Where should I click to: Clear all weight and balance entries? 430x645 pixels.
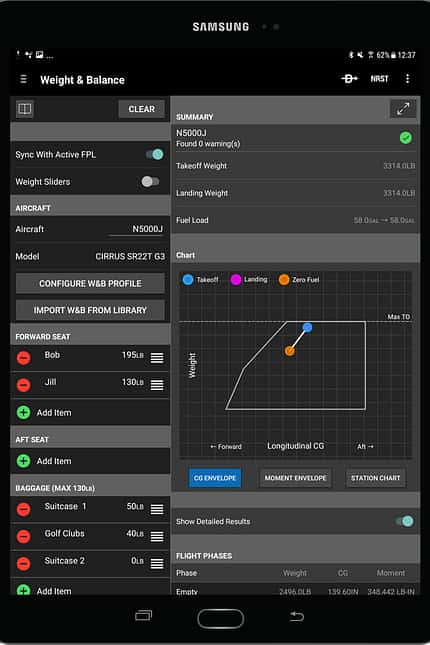(x=142, y=109)
